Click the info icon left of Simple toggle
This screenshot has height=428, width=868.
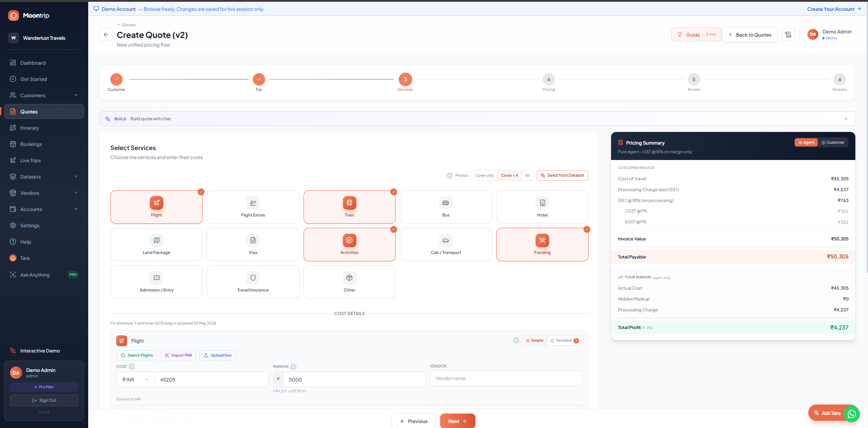(x=516, y=341)
